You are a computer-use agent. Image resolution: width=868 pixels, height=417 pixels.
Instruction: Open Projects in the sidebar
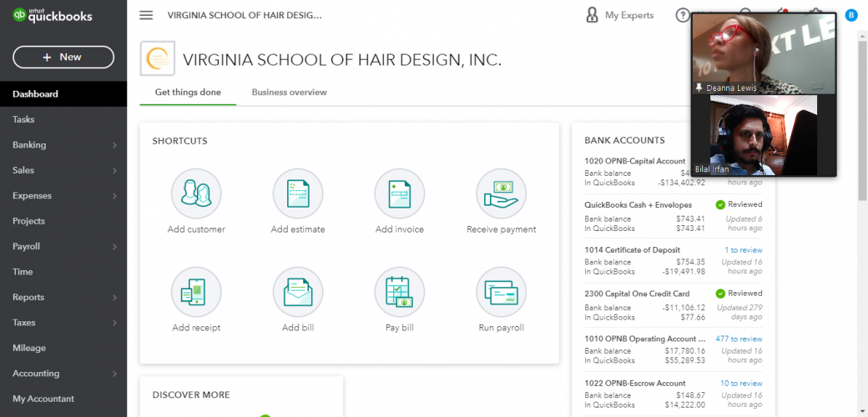tap(63, 221)
